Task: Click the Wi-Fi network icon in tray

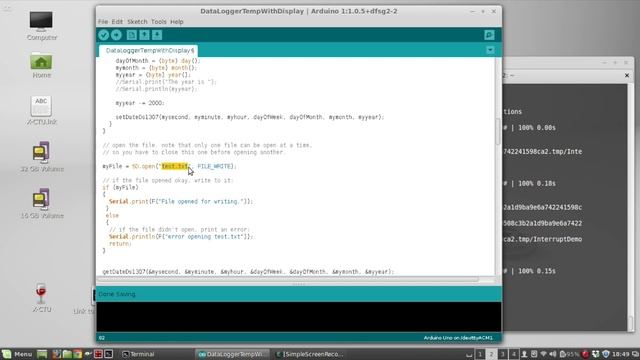Action: (x=543, y=354)
